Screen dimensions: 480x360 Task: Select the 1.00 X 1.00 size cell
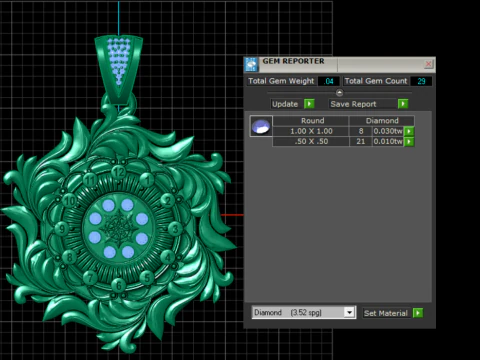[x=311, y=131]
